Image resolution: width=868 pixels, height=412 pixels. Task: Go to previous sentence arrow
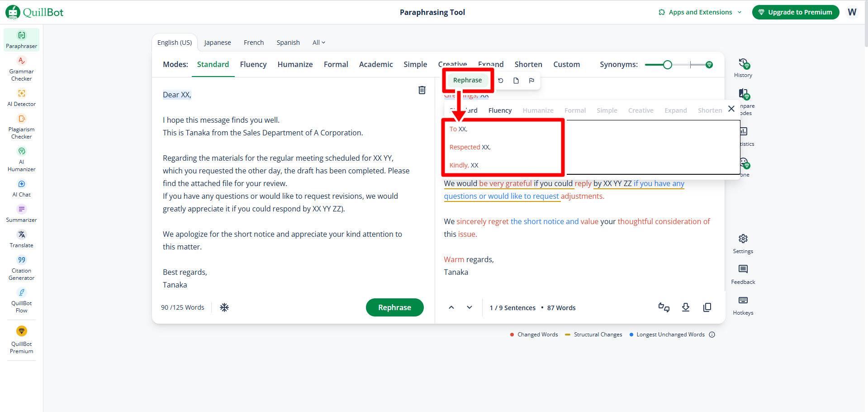click(x=451, y=307)
